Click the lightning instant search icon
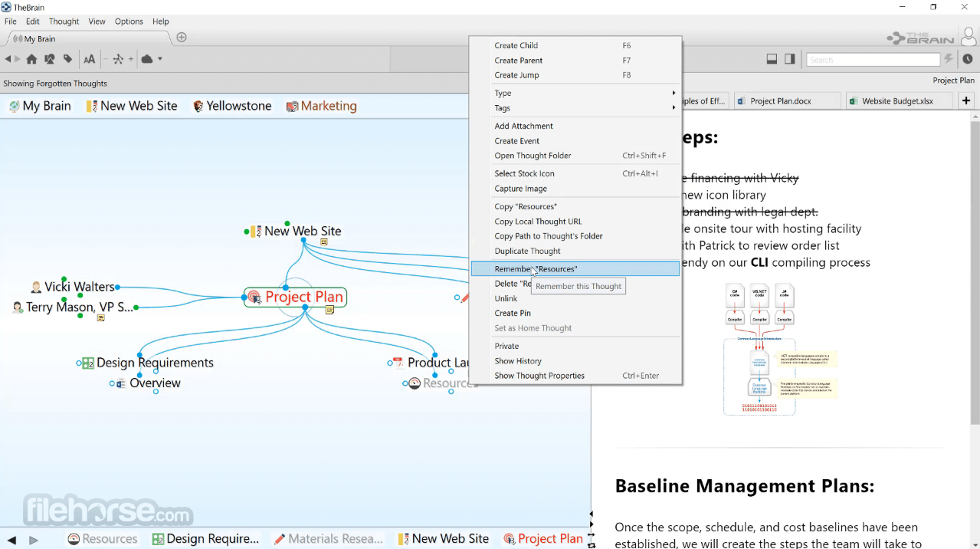This screenshot has height=549, width=980. (x=949, y=59)
